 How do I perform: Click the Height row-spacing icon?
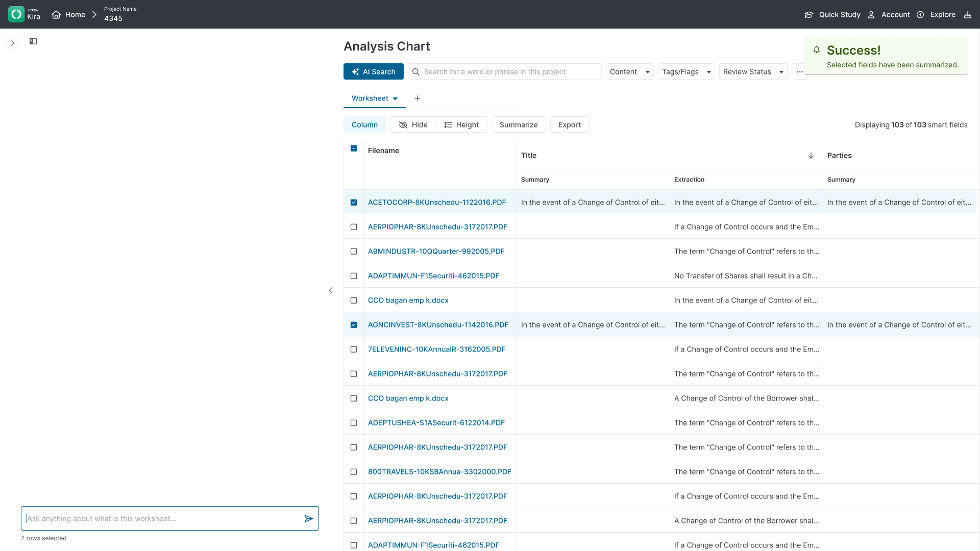(x=448, y=125)
